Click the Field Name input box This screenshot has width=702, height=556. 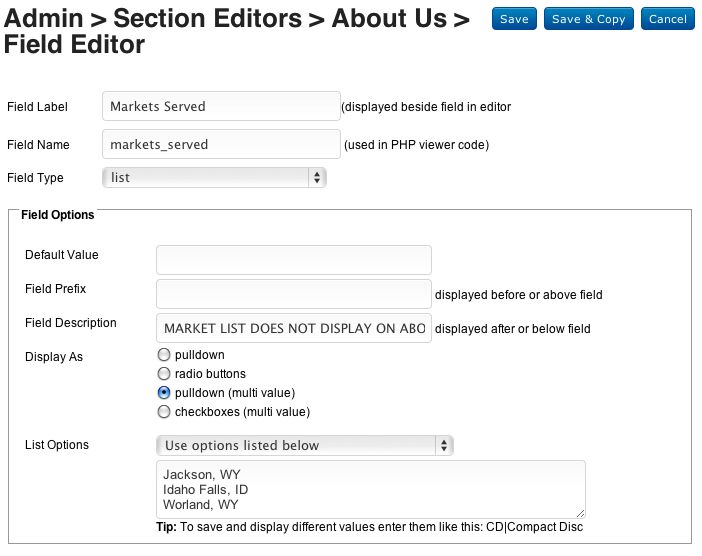tap(221, 145)
